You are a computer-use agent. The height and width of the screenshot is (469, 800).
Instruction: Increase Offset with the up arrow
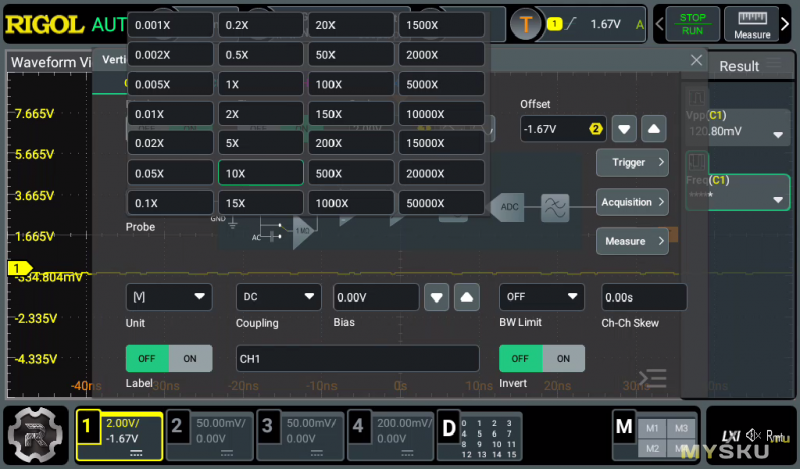tap(653, 129)
